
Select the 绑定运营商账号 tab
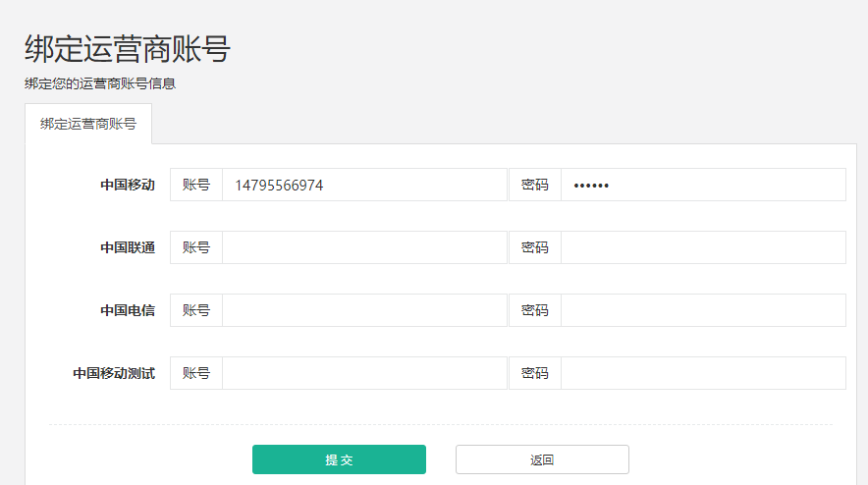point(88,124)
